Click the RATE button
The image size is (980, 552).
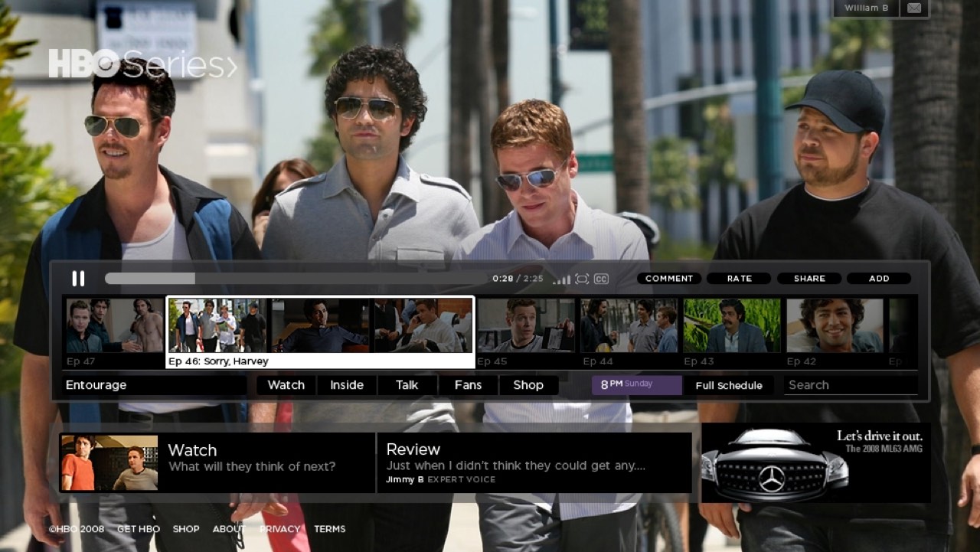click(x=739, y=279)
